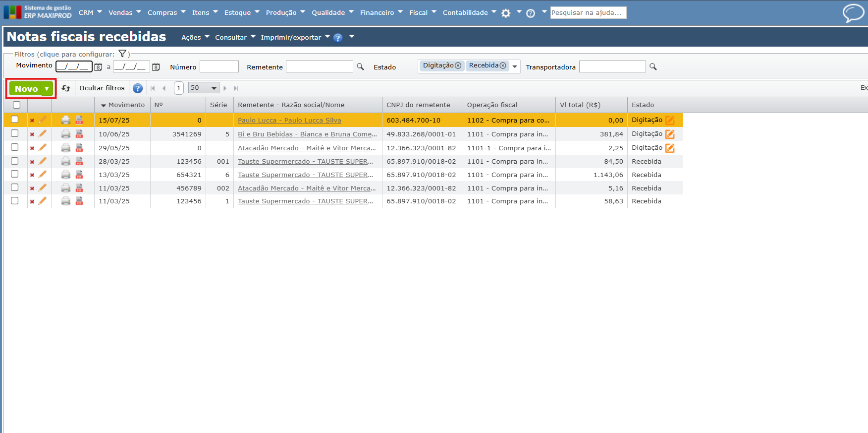Click the blue help icon beside Imprimir/exportar

pyautogui.click(x=338, y=38)
